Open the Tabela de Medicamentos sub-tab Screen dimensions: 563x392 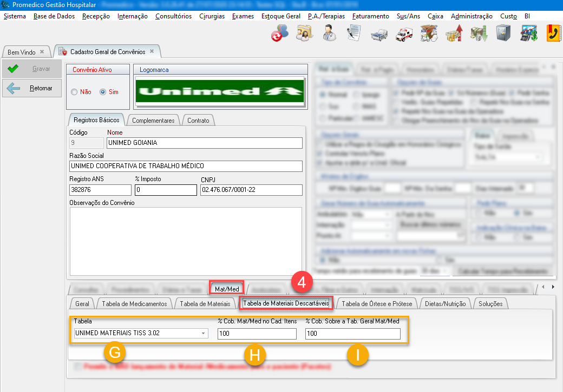click(134, 304)
